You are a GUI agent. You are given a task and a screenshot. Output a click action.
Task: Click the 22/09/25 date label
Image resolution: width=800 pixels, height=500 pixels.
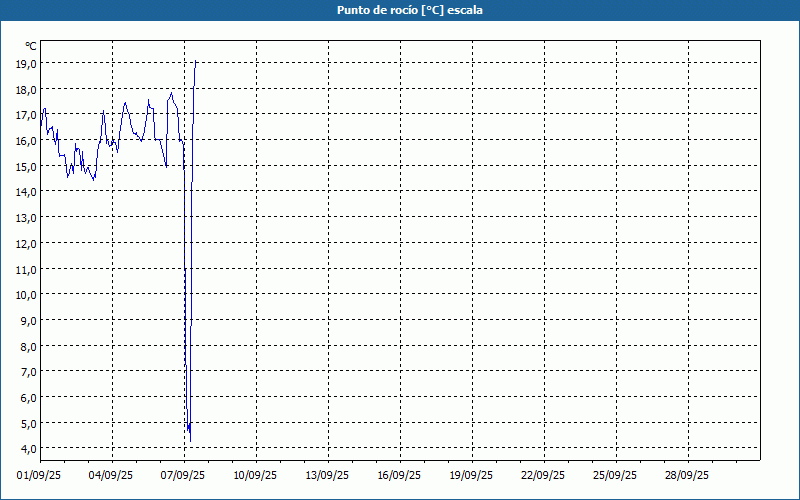click(543, 476)
